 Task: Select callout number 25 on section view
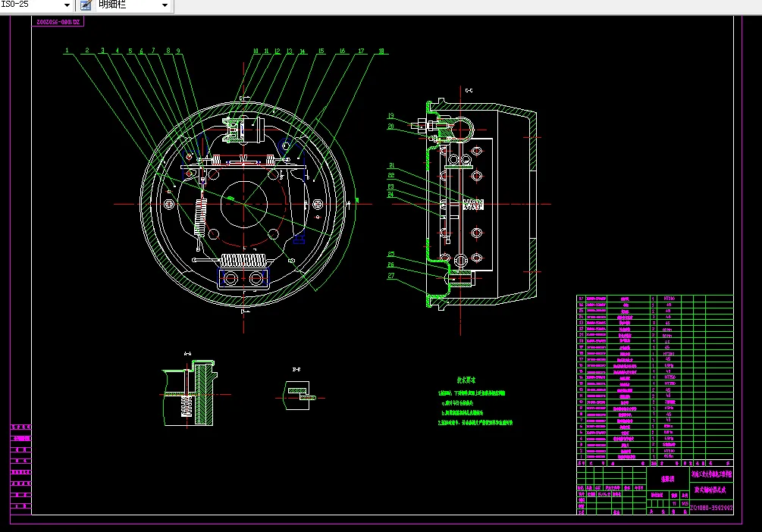[391, 254]
